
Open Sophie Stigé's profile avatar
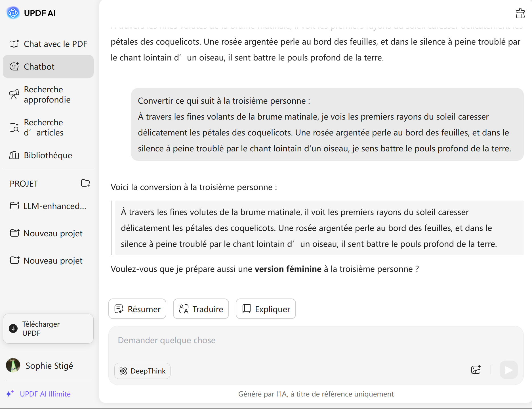pyautogui.click(x=13, y=365)
